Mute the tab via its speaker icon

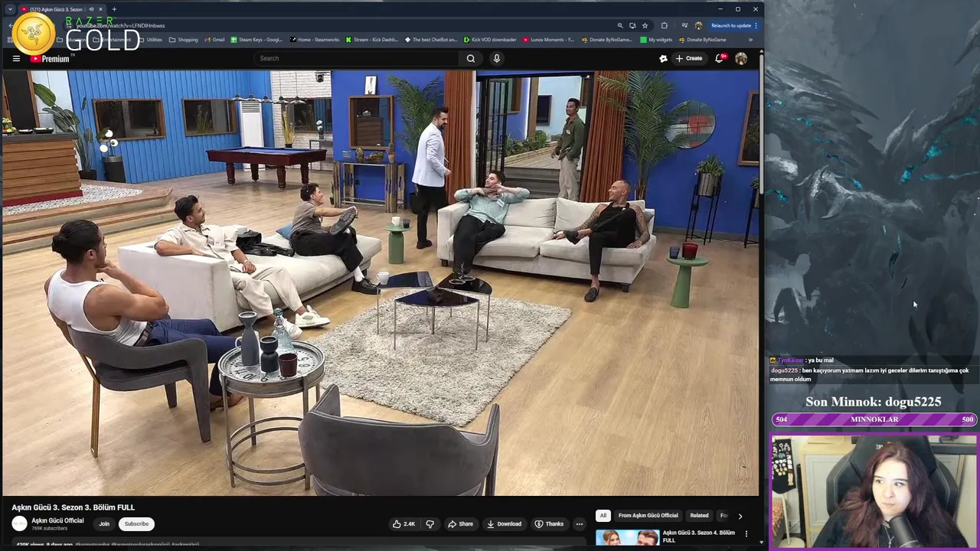(90, 9)
